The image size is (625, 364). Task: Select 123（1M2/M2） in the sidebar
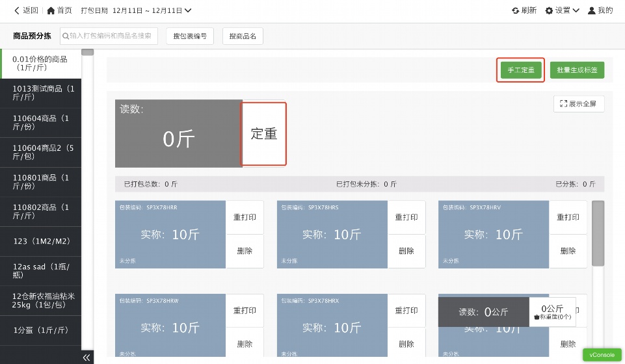click(41, 241)
